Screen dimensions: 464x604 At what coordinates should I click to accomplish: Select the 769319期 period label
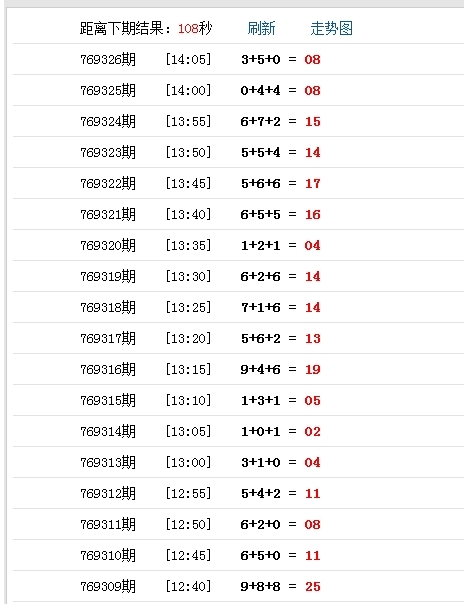pyautogui.click(x=108, y=277)
